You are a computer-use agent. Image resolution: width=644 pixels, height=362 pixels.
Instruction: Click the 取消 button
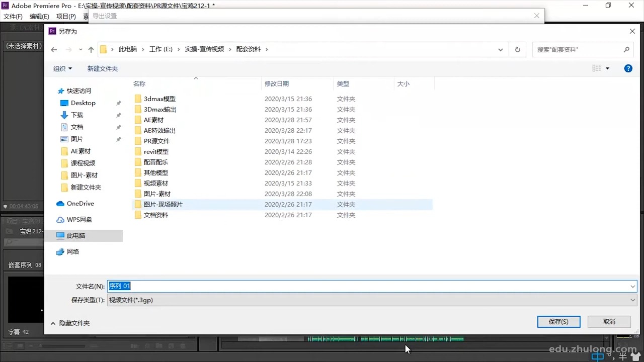pyautogui.click(x=609, y=321)
